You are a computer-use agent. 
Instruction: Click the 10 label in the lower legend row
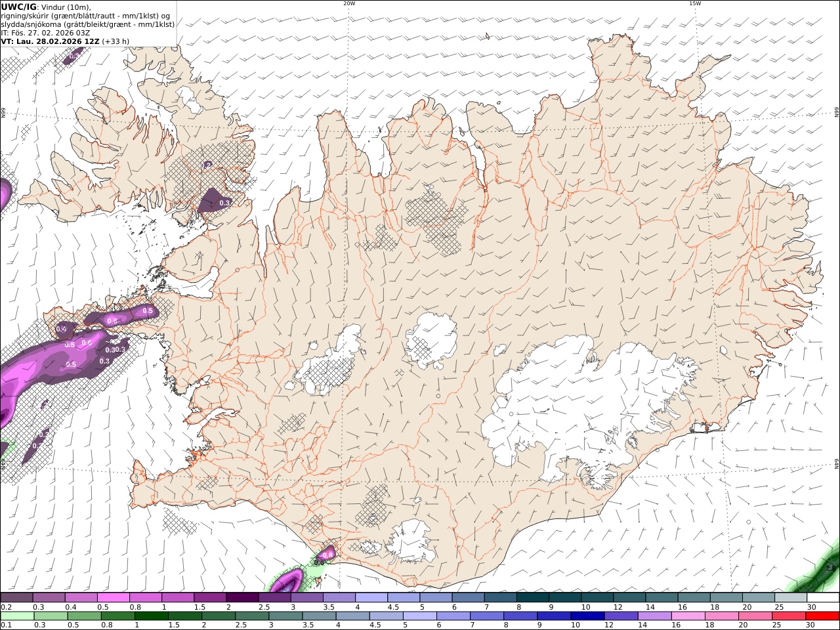[576, 625]
